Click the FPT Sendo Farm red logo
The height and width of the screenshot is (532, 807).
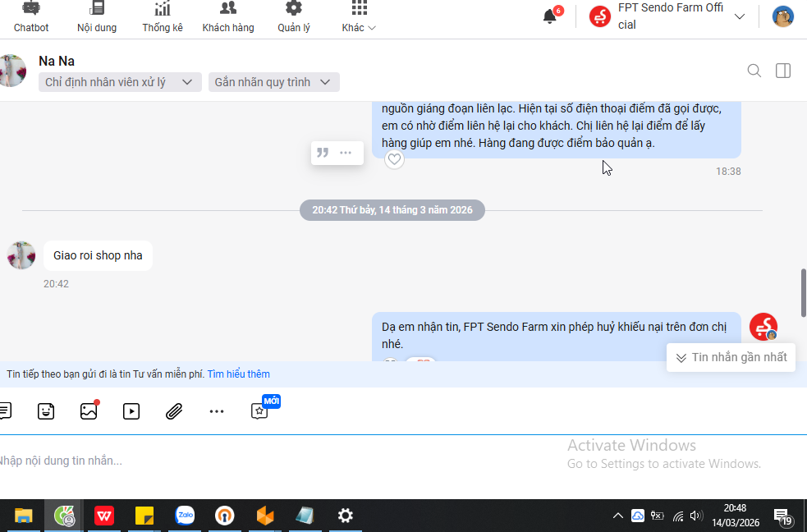pyautogui.click(x=600, y=16)
